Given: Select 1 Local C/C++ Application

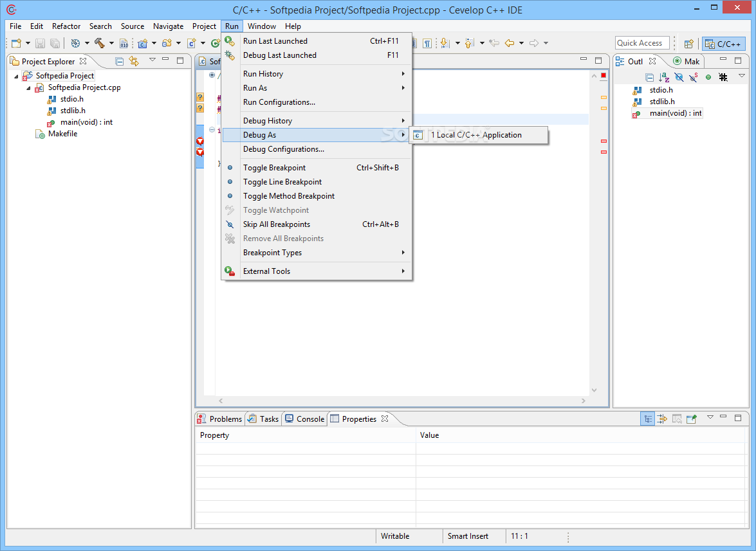Looking at the screenshot, I should click(479, 135).
